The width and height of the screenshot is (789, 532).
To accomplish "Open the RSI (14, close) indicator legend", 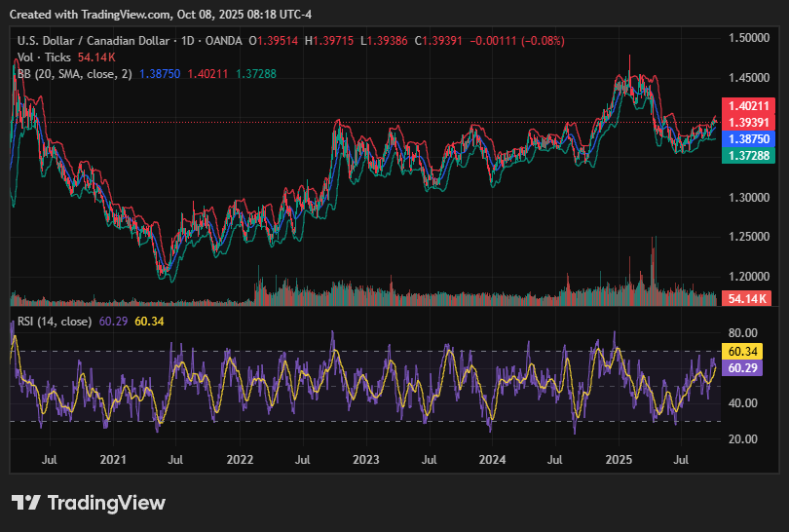I will (x=56, y=322).
